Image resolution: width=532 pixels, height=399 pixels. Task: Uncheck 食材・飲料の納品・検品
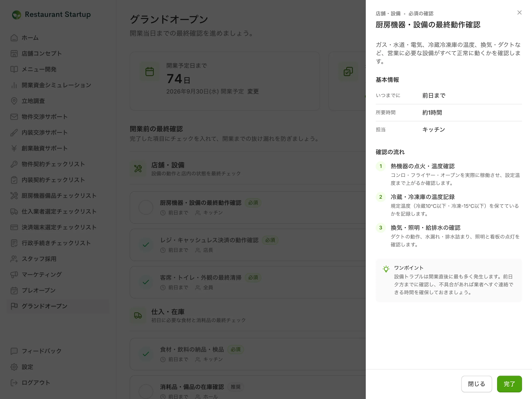146,354
